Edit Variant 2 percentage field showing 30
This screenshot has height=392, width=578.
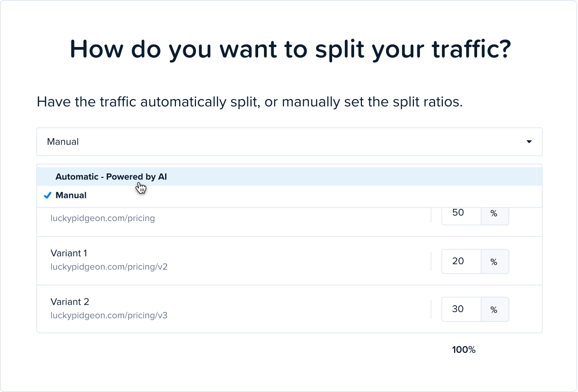pos(461,309)
